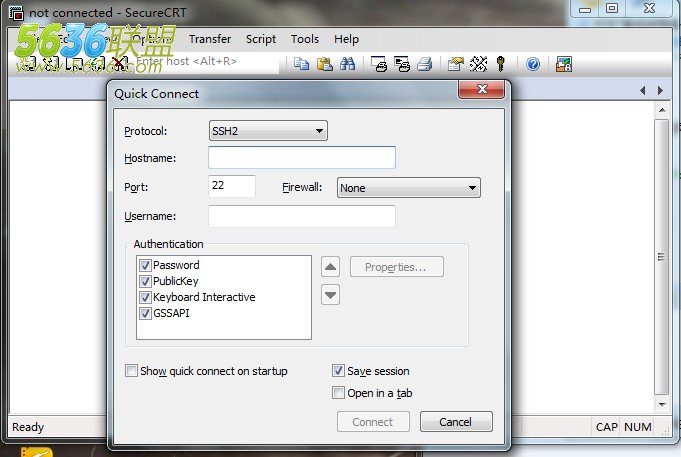The width and height of the screenshot is (681, 457).
Task: Click the terminal scrollbar up arrow
Action: pos(662,110)
